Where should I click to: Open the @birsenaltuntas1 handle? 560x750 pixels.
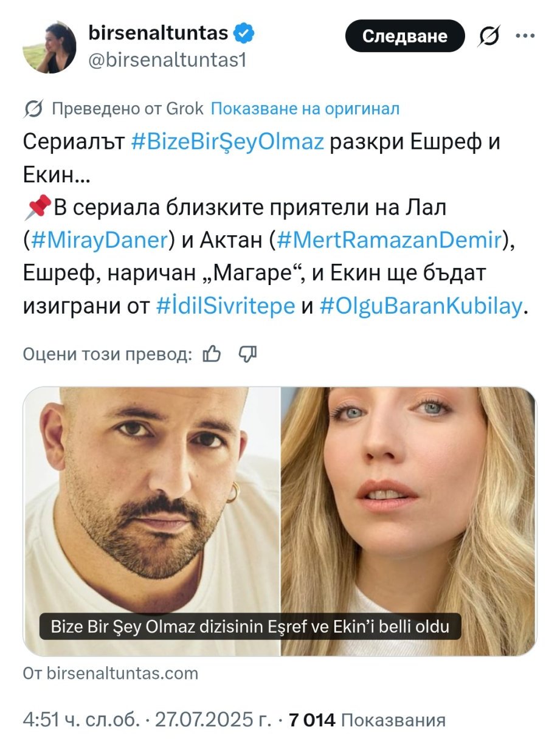[168, 60]
